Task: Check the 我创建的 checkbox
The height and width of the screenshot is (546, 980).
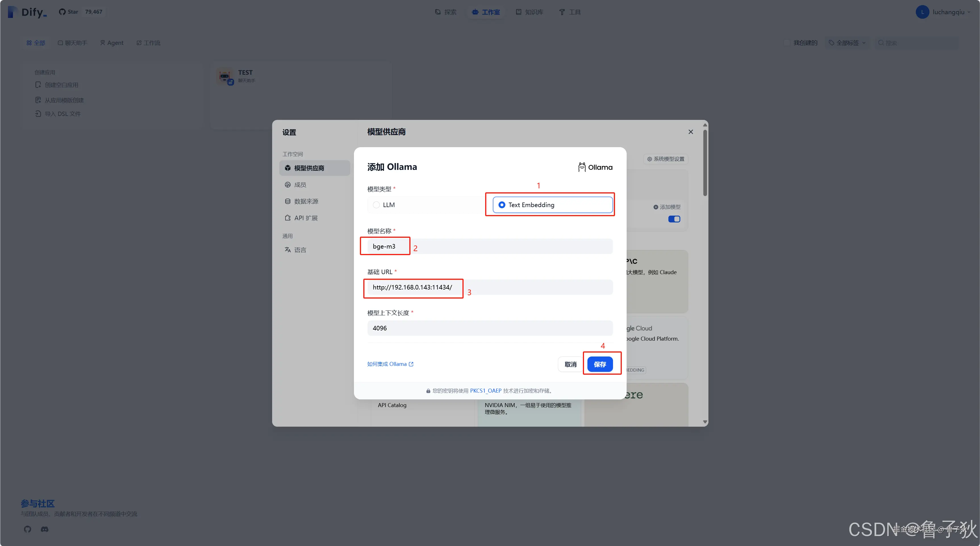Action: [787, 43]
